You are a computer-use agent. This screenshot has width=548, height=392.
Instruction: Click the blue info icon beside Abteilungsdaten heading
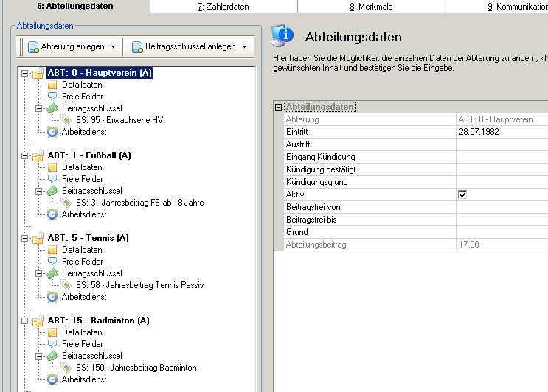282,36
